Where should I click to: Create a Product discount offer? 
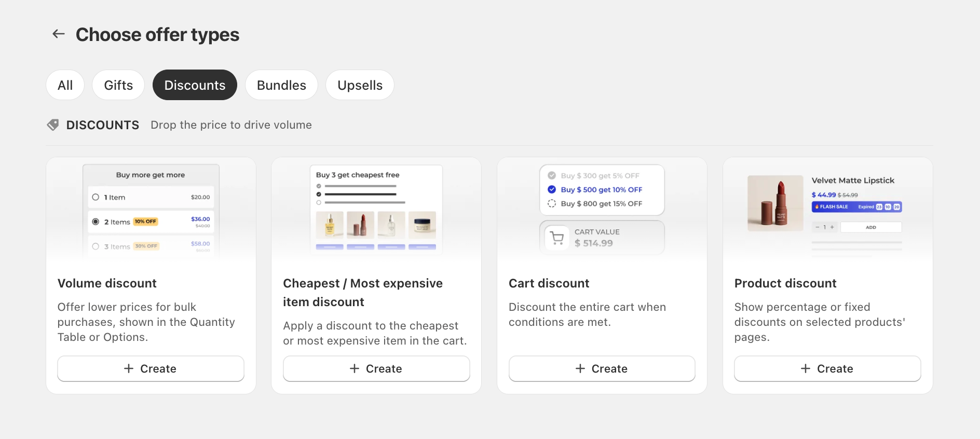pos(827,368)
